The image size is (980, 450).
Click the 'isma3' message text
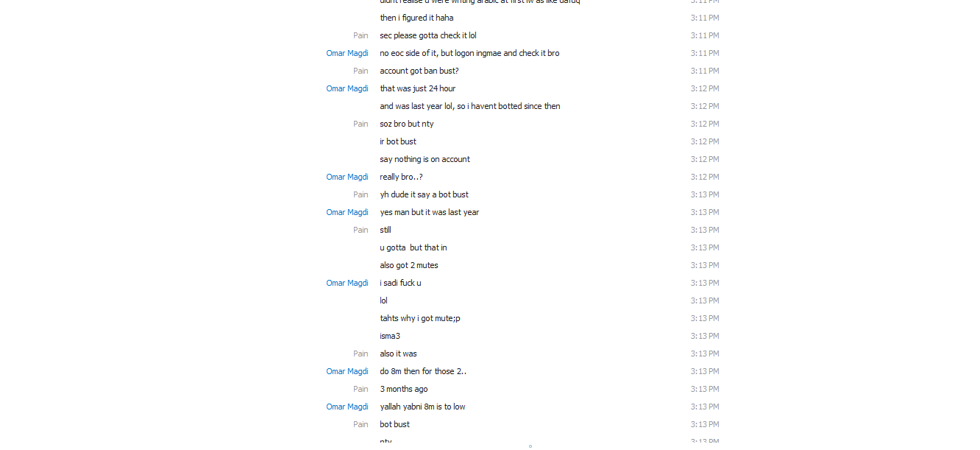[x=390, y=336]
